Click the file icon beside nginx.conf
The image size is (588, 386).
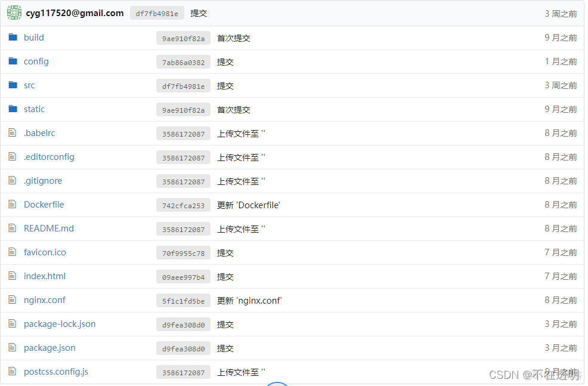[13, 299]
